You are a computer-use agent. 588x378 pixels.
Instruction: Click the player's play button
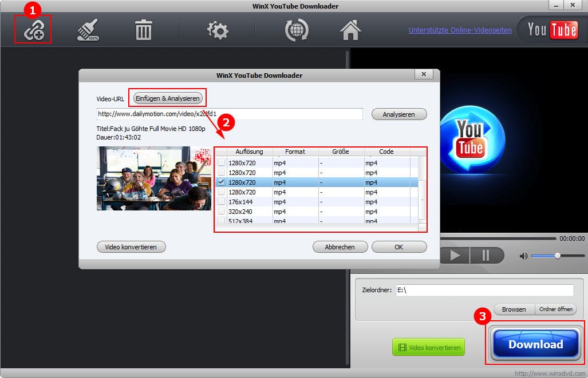(x=455, y=256)
